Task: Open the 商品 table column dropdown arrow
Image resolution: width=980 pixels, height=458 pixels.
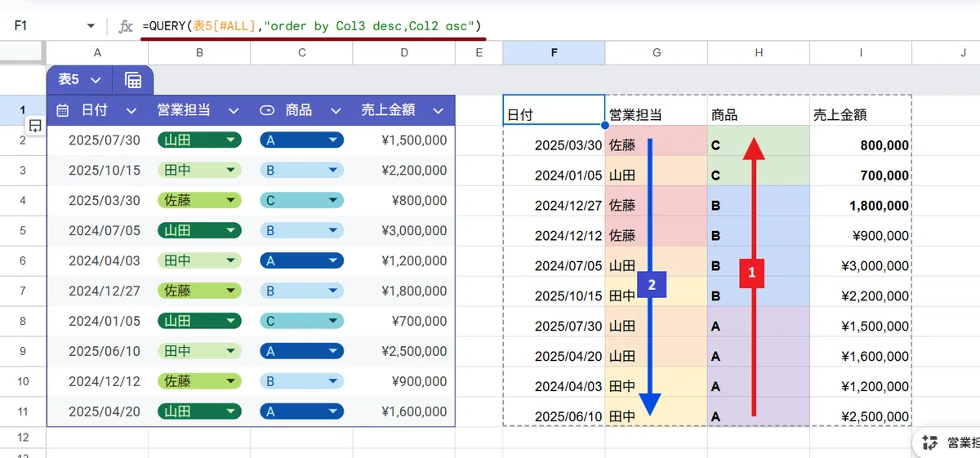Action: 336,110
